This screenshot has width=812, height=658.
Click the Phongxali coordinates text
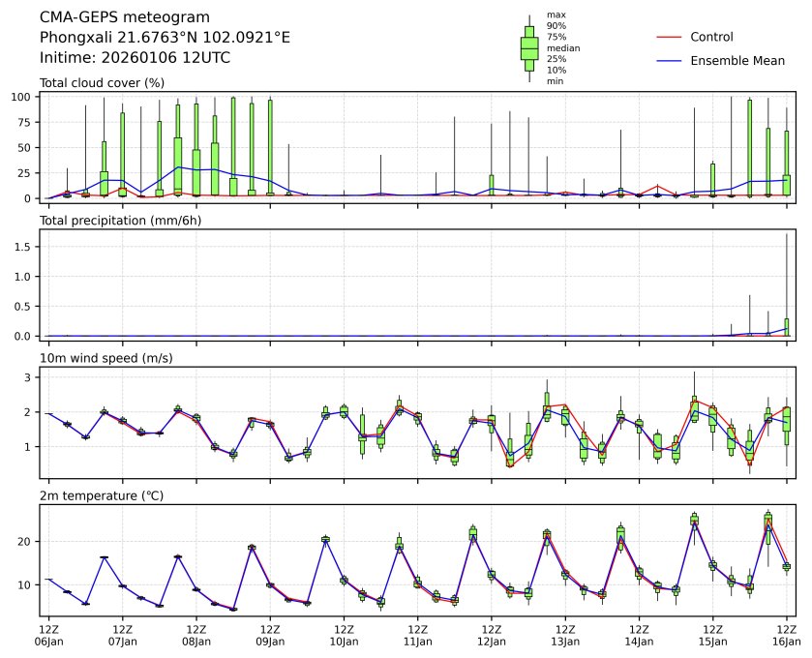point(165,37)
